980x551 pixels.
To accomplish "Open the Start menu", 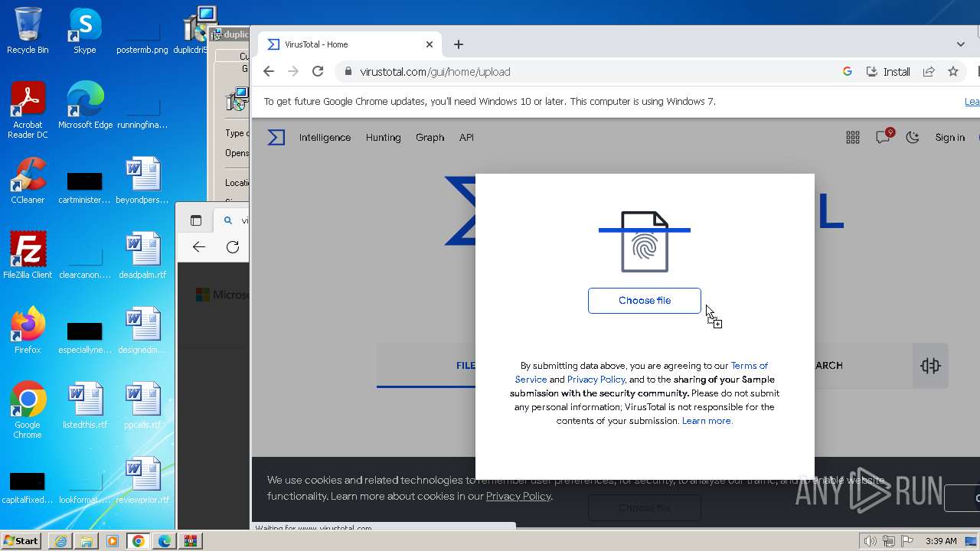I will [21, 541].
